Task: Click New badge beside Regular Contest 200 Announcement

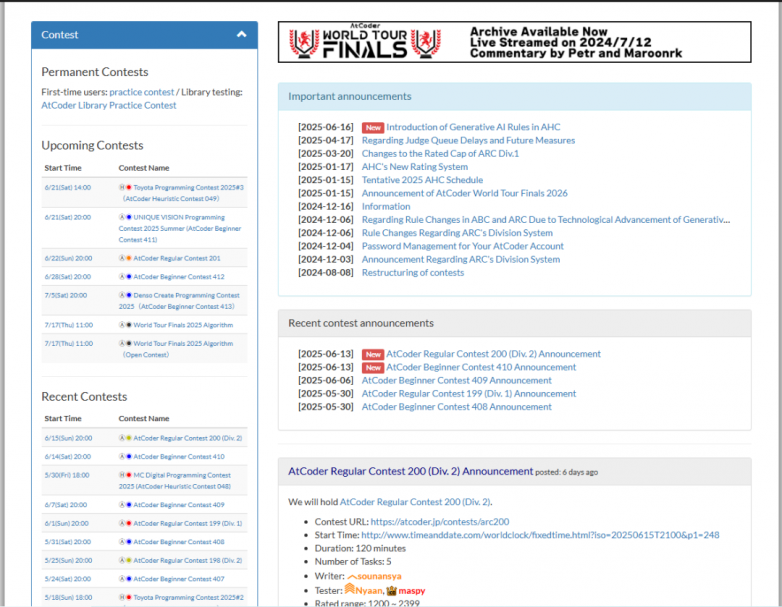Action: [x=372, y=354]
